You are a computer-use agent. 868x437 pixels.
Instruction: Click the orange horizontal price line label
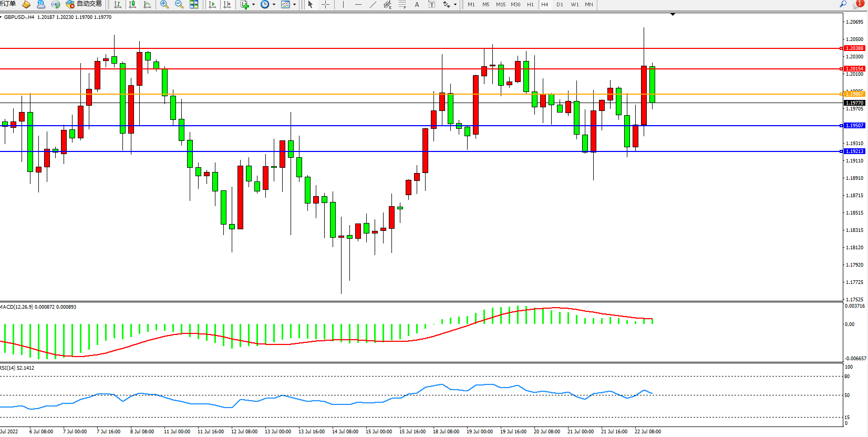pos(854,94)
